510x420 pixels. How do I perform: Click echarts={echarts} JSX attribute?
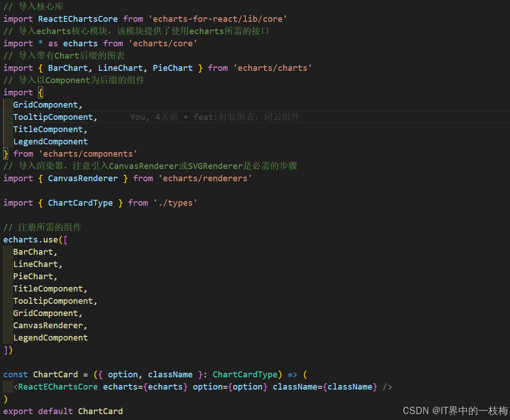click(x=145, y=387)
